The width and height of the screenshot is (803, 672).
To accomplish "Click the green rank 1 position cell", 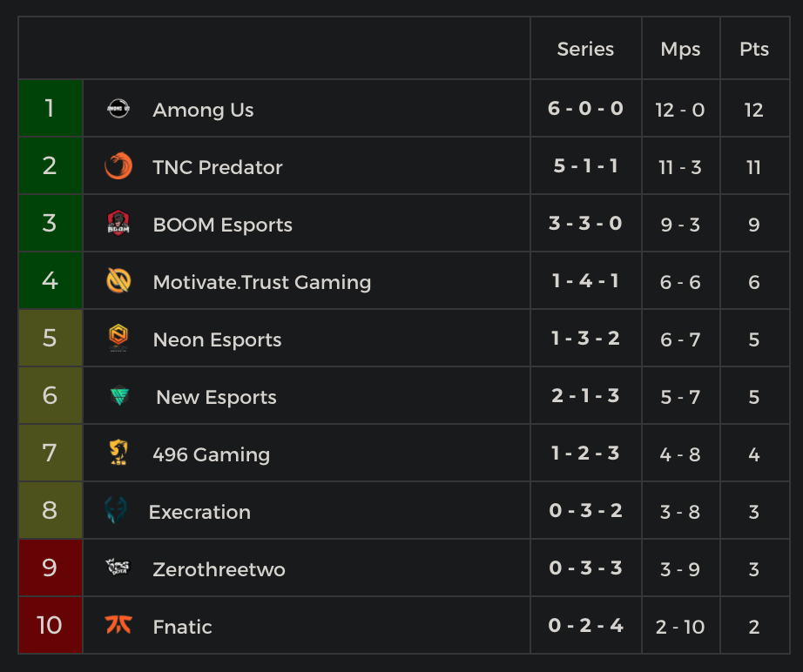I will 50,109.
